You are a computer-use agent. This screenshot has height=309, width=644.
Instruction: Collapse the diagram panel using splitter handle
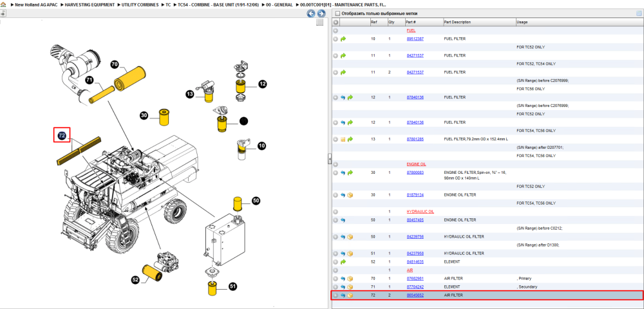pos(329,159)
